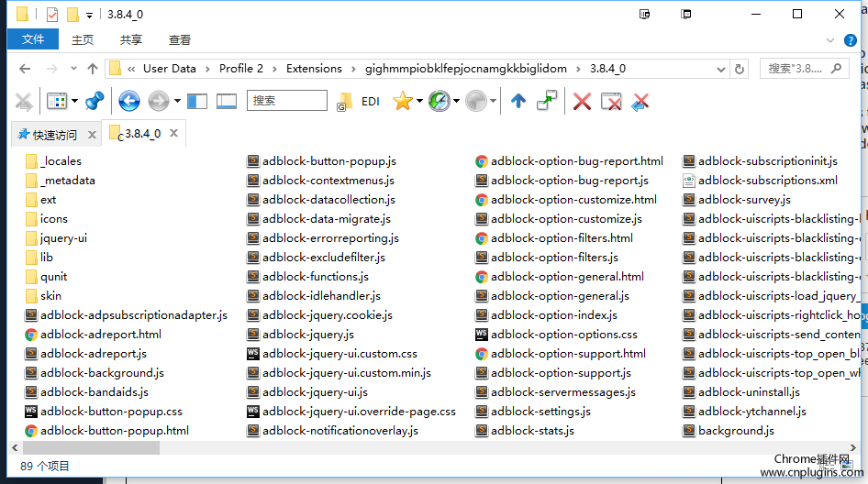Open the 查看 ribbon tab
This screenshot has width=868, height=484.
pyautogui.click(x=179, y=39)
